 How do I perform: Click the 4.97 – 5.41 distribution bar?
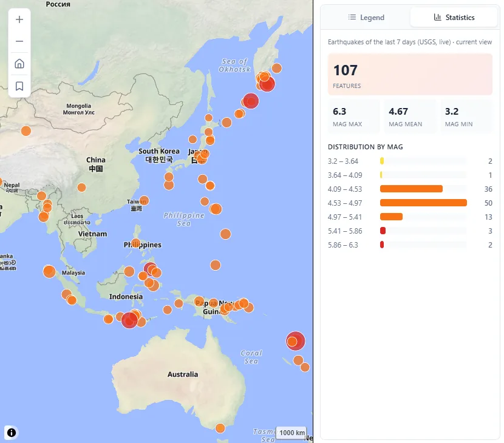391,217
